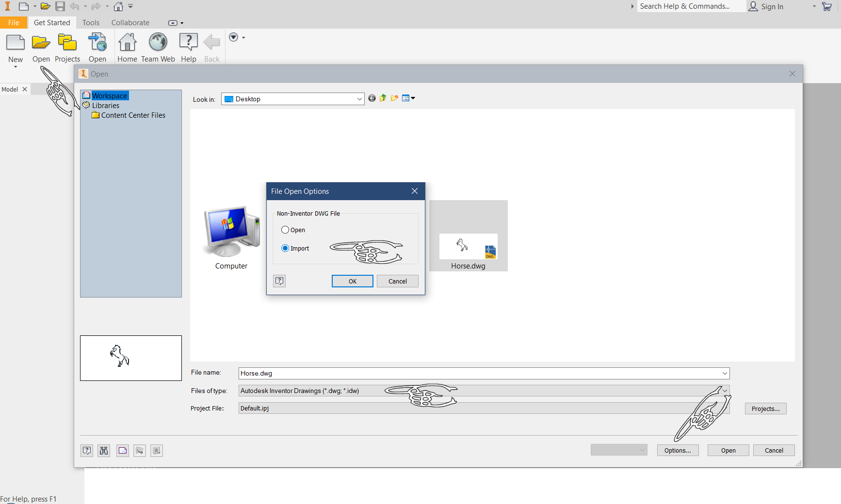Click the quick access Save icon
Viewport: 841px width, 504px height.
[x=60, y=6]
